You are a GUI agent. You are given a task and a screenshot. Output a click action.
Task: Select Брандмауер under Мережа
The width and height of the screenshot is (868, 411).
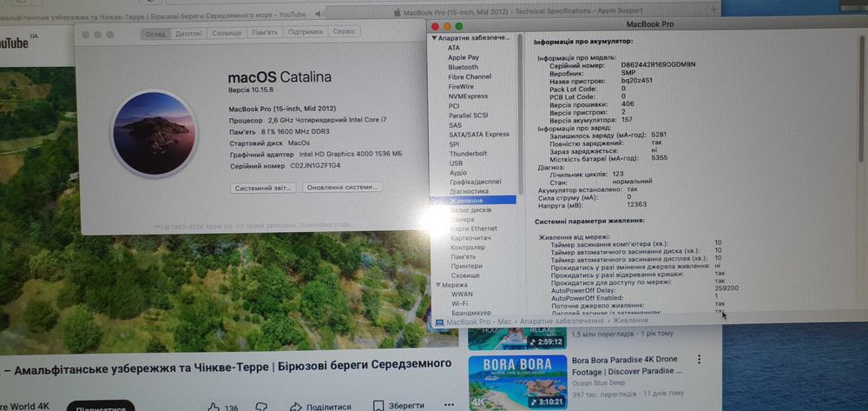471,313
